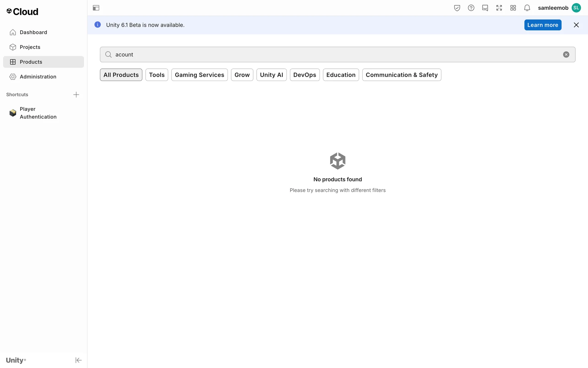Click the fullscreen expand arrows icon
The width and height of the screenshot is (588, 368).
coord(499,8)
